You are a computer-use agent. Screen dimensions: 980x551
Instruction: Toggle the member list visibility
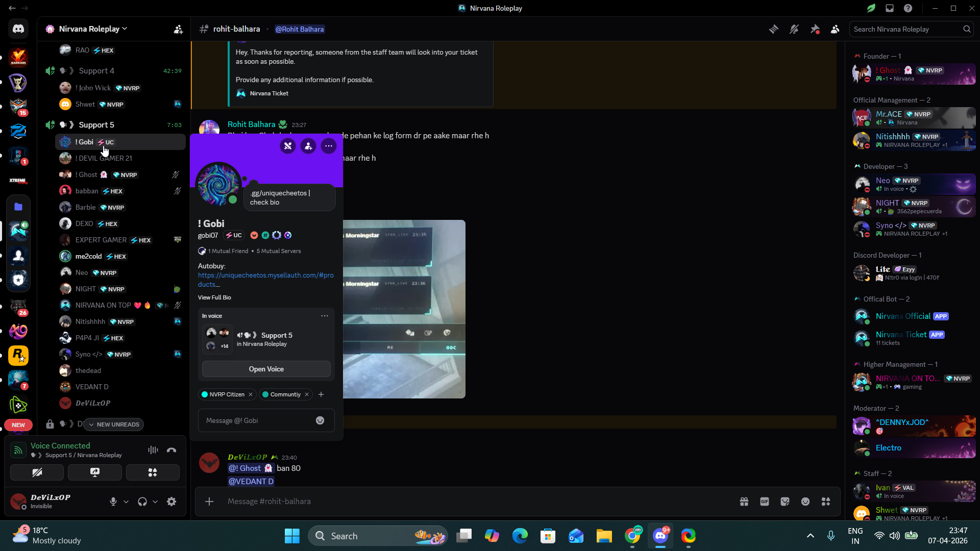pos(835,30)
